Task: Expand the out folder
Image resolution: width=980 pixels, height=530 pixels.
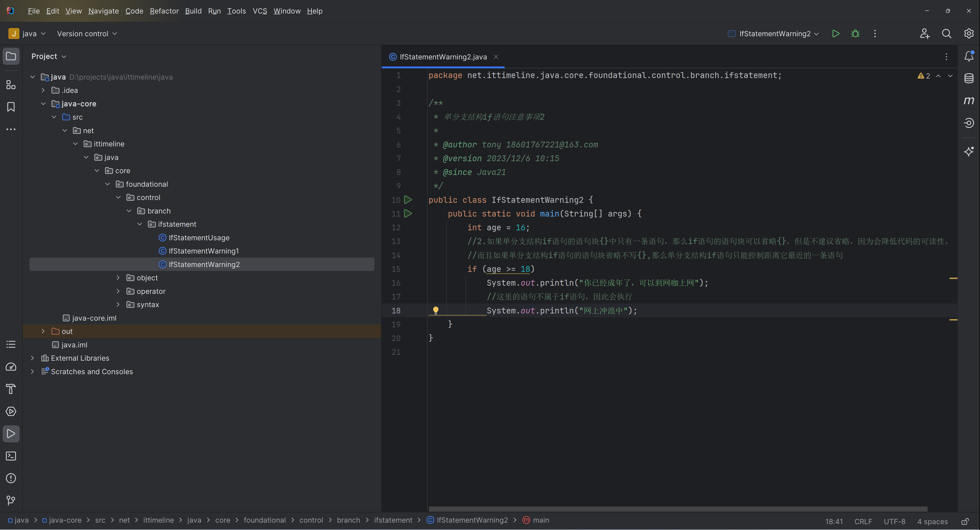Action: coord(43,331)
